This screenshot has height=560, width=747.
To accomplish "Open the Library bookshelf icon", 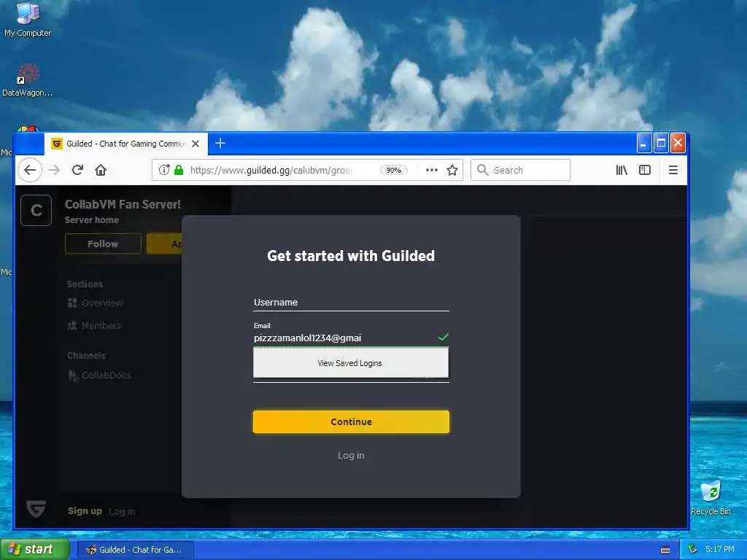I will pyautogui.click(x=622, y=170).
